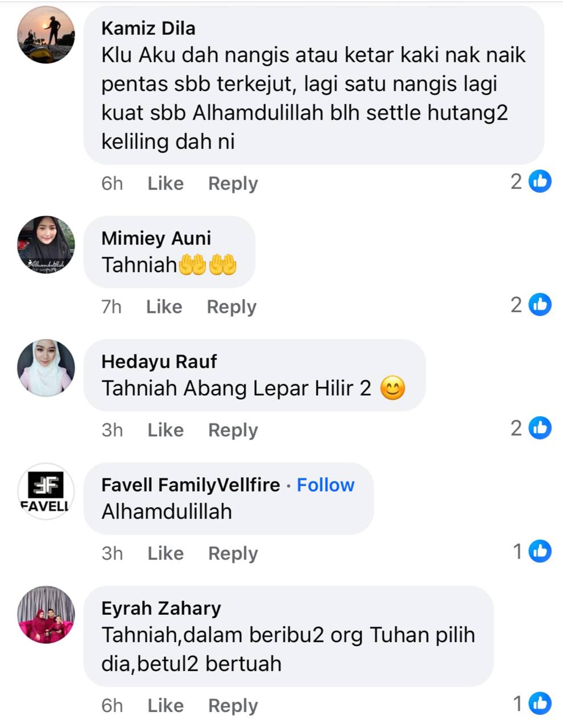Open Eyrah Zahary's profile name link

[161, 609]
